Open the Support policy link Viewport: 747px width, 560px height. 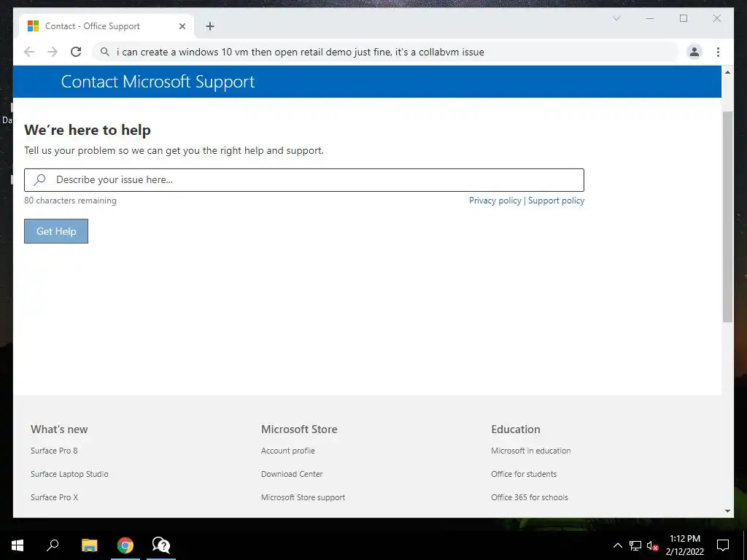click(556, 201)
